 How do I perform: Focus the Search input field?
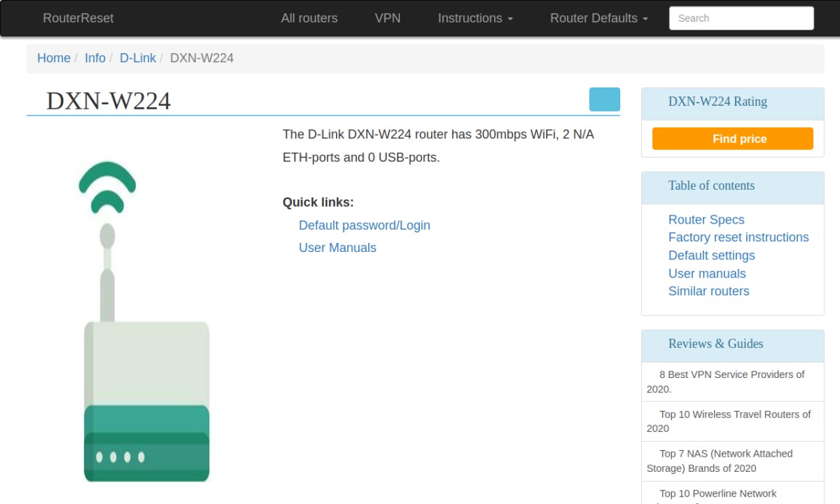tap(742, 18)
